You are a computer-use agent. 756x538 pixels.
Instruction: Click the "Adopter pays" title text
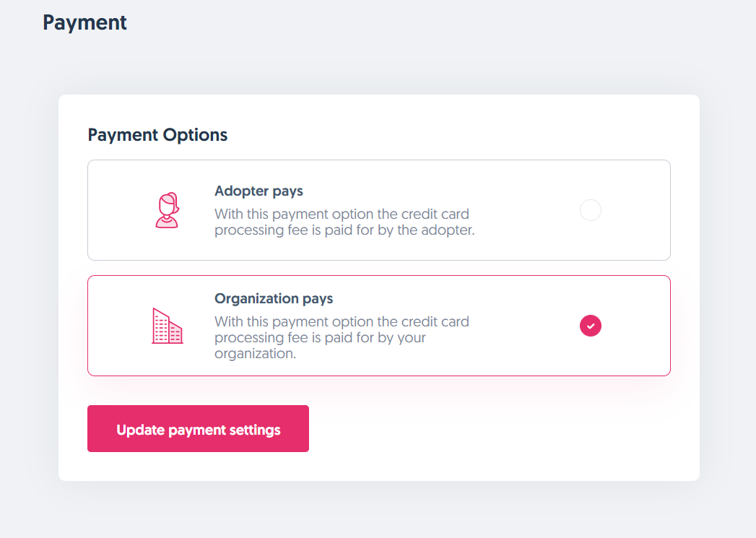[258, 191]
